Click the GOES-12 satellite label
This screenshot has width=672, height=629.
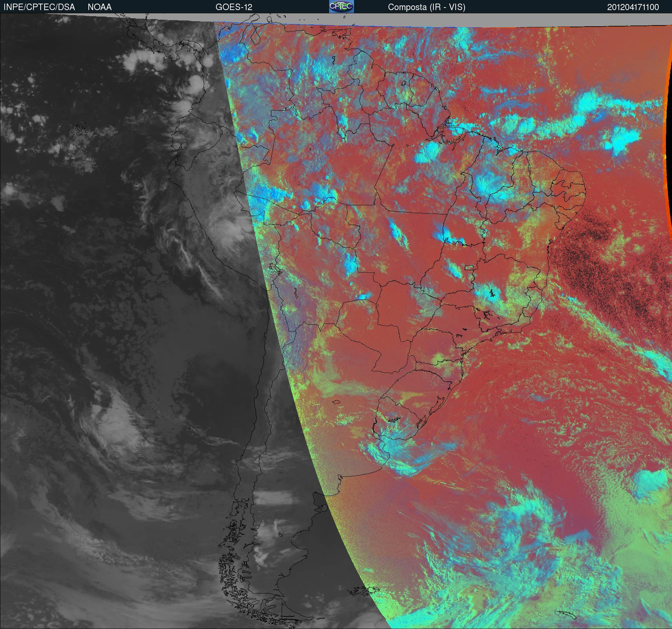click(234, 7)
